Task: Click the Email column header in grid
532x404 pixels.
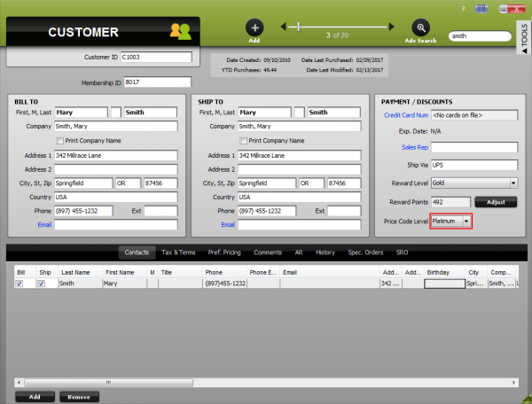Action: 330,273
